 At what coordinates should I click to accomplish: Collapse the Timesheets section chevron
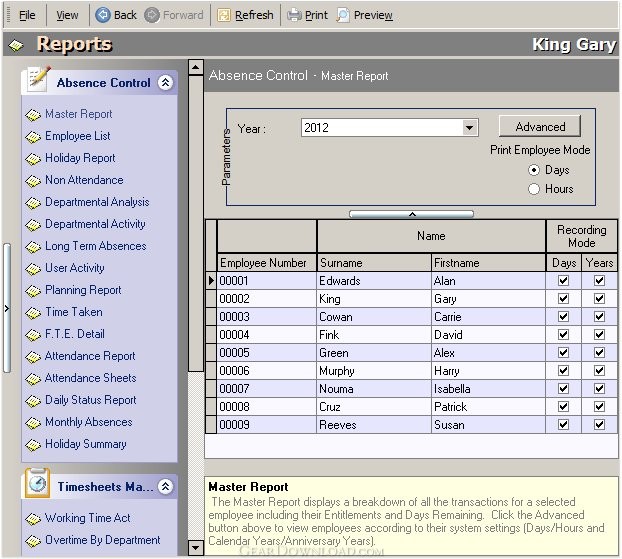point(165,486)
